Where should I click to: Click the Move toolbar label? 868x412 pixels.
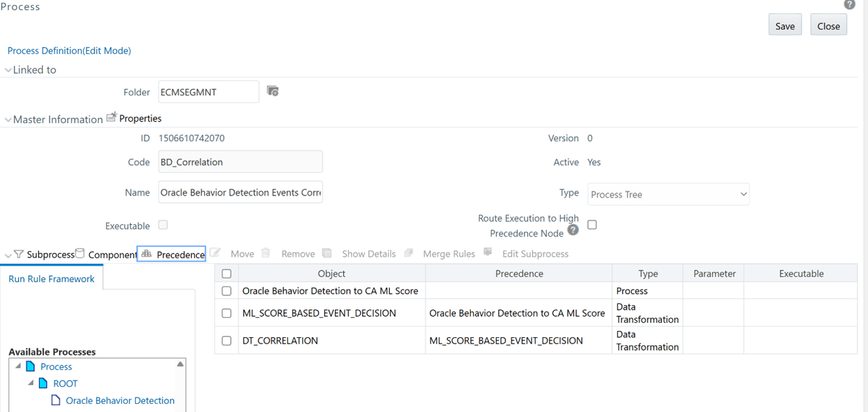point(242,254)
